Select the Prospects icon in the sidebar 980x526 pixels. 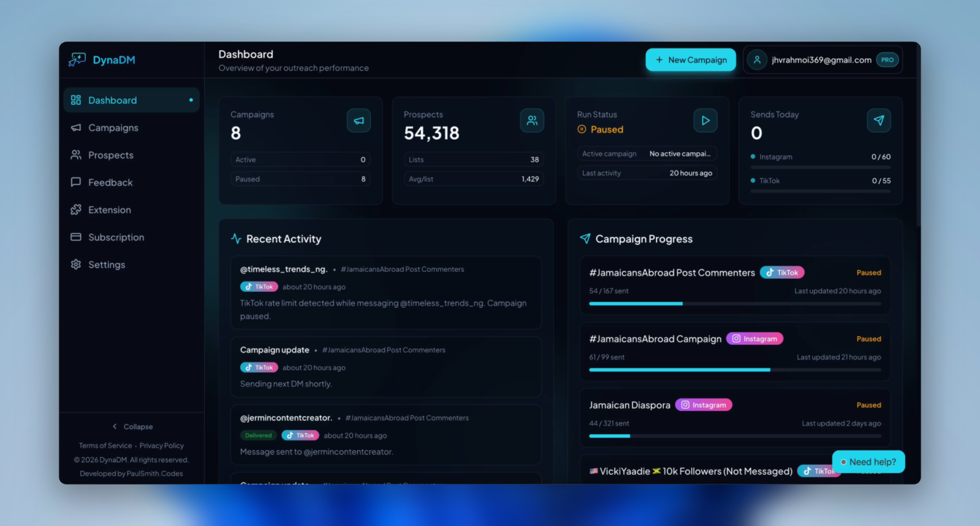point(76,155)
